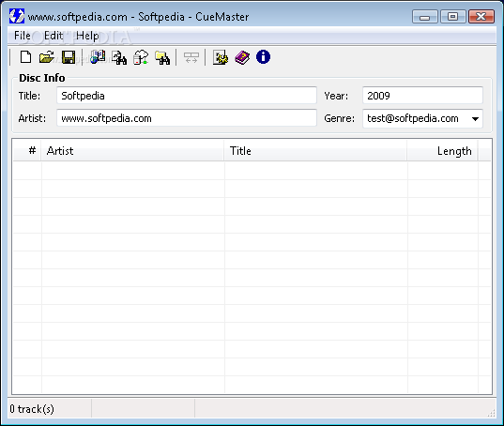Sort by the # column header
The width and height of the screenshot is (504, 426).
coord(27,150)
